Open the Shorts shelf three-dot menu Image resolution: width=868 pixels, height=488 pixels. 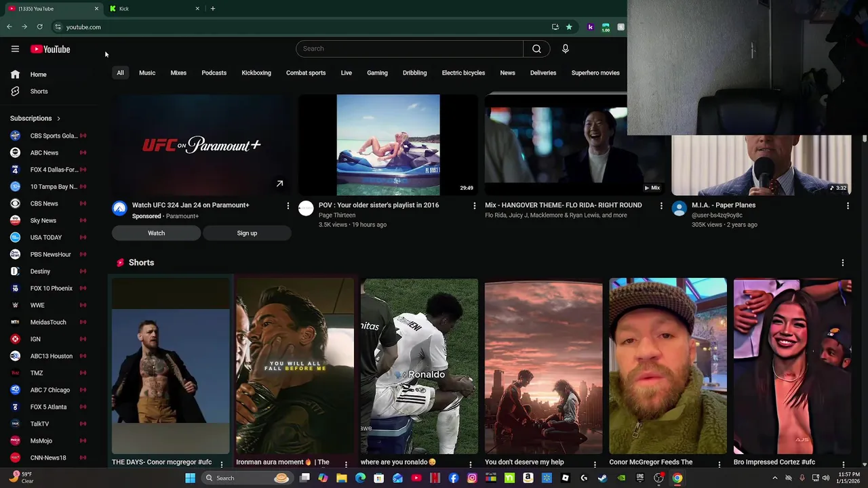[x=843, y=263]
